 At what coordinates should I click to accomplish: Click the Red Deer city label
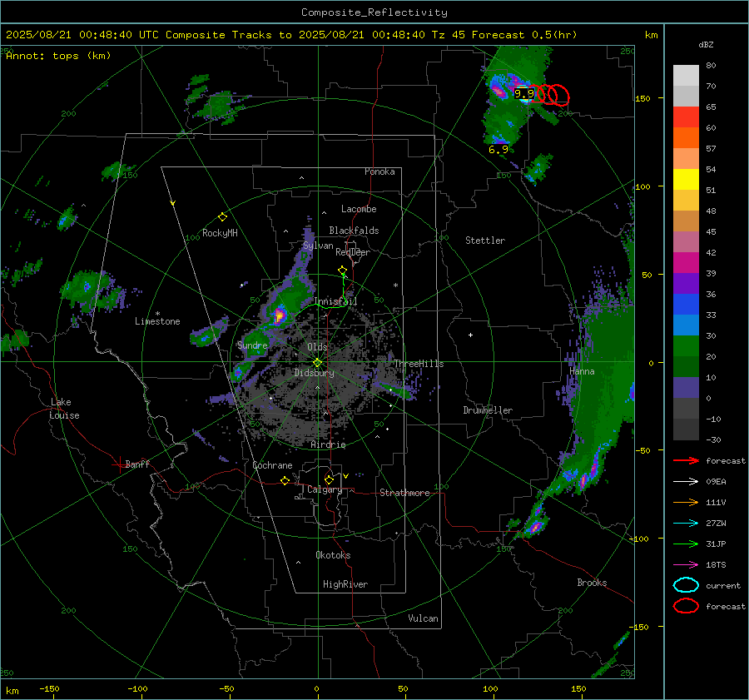coord(353,252)
